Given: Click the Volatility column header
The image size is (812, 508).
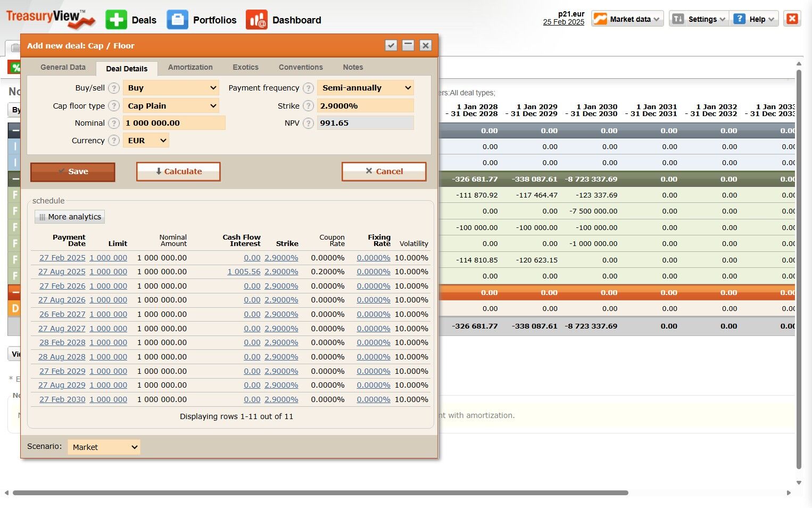Looking at the screenshot, I should pos(414,243).
